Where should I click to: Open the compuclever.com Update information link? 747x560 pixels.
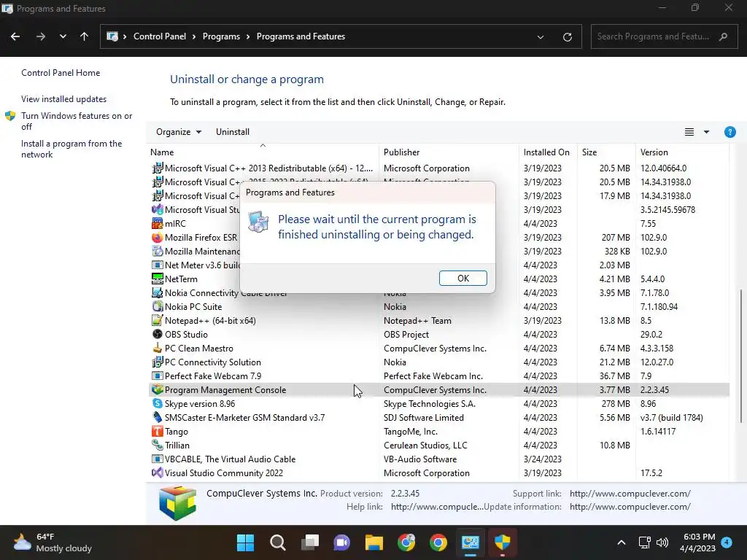click(630, 507)
